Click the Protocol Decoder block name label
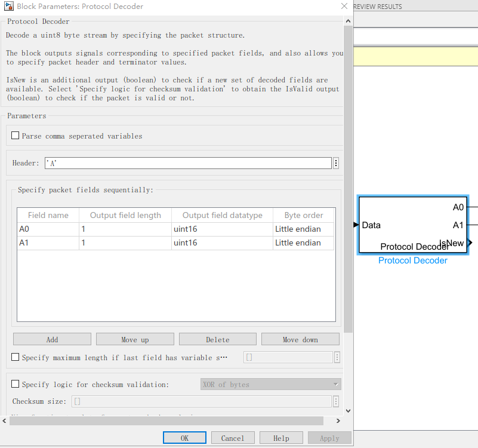The width and height of the screenshot is (478, 448). click(x=413, y=260)
